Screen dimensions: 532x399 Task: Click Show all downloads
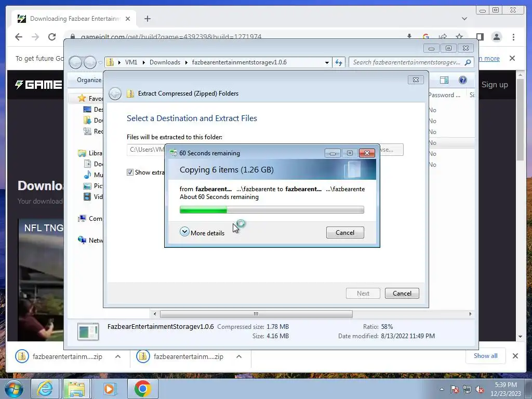coord(486,355)
